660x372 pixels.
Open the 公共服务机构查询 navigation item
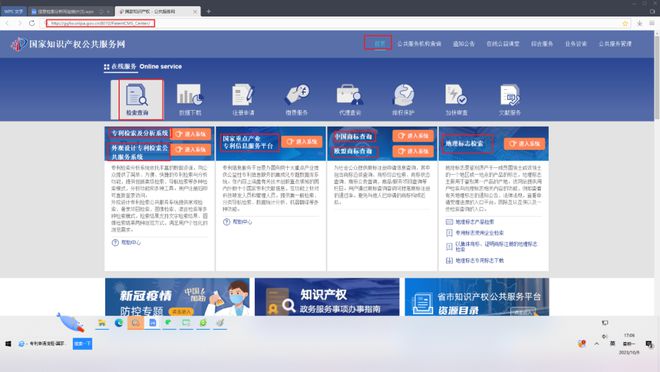(x=419, y=44)
